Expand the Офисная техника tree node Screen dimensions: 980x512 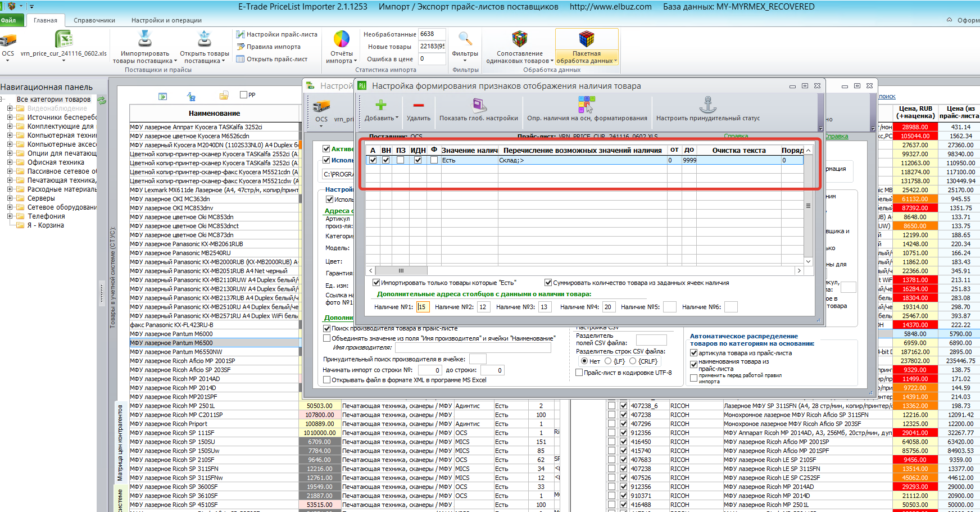tap(10, 162)
